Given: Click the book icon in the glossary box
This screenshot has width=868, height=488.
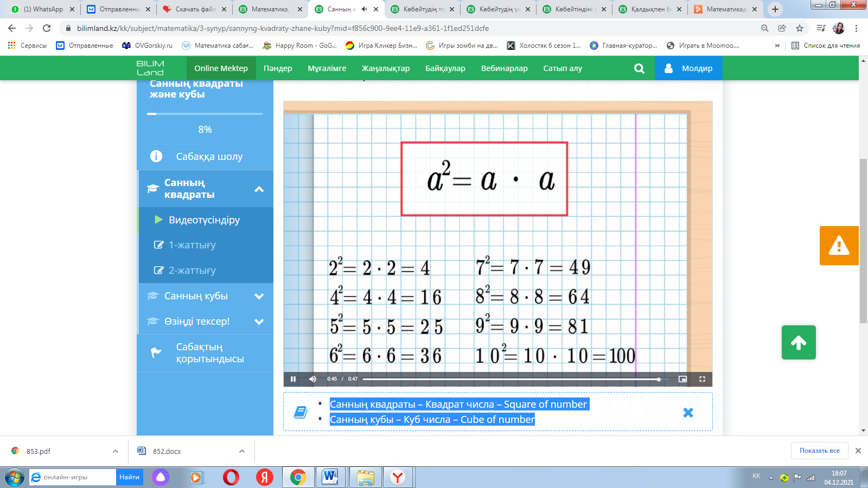Looking at the screenshot, I should coord(301,413).
